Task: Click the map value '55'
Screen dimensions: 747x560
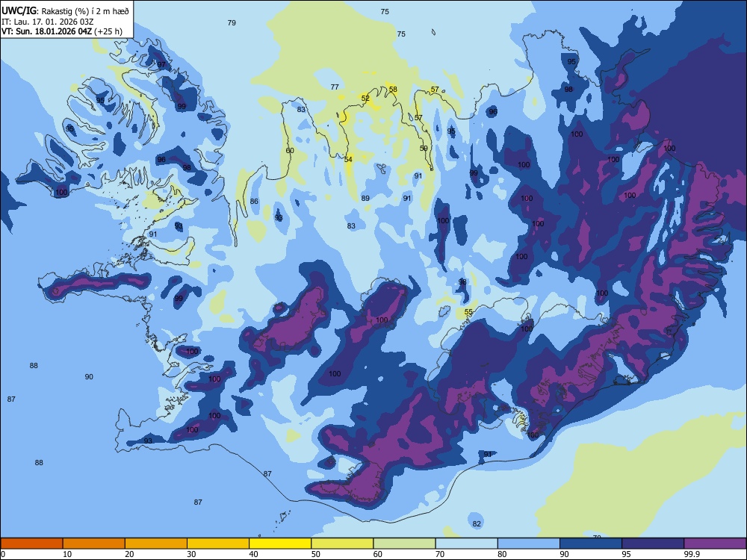Action: (x=469, y=312)
